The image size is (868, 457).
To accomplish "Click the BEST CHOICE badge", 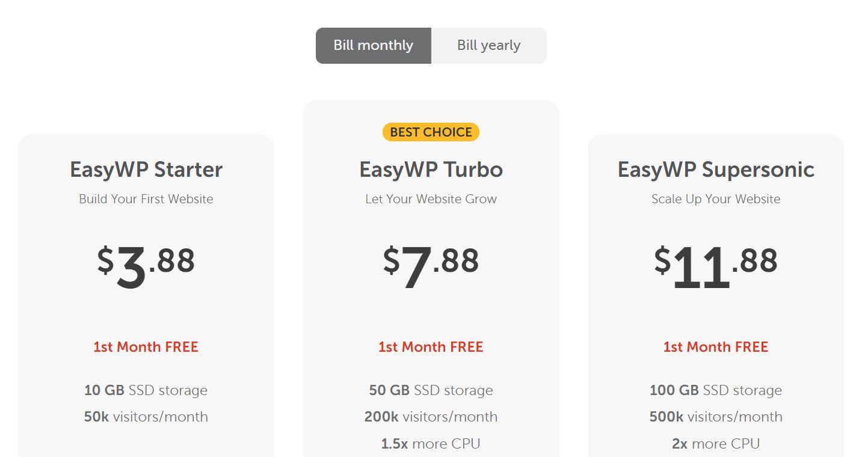I will (431, 132).
